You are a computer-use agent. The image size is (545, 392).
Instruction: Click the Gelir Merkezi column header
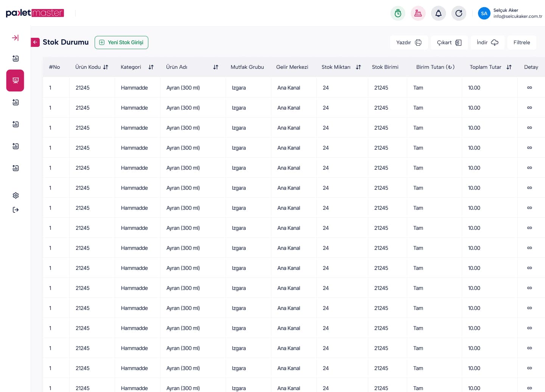292,67
